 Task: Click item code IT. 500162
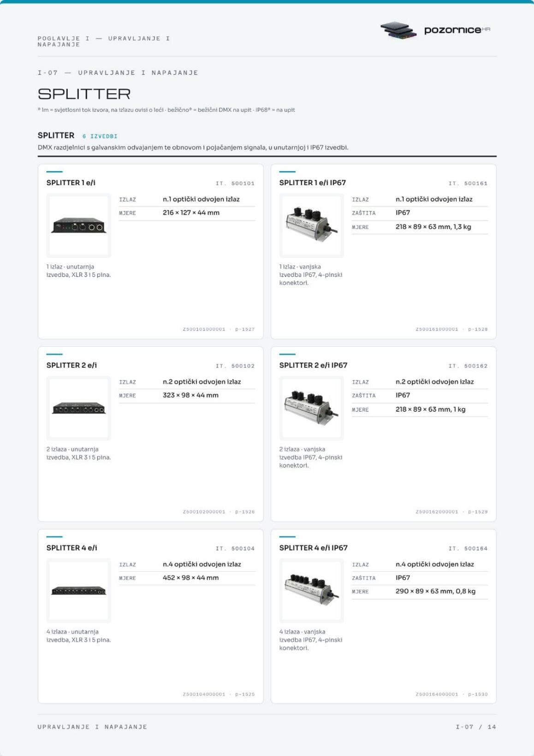[x=468, y=366]
